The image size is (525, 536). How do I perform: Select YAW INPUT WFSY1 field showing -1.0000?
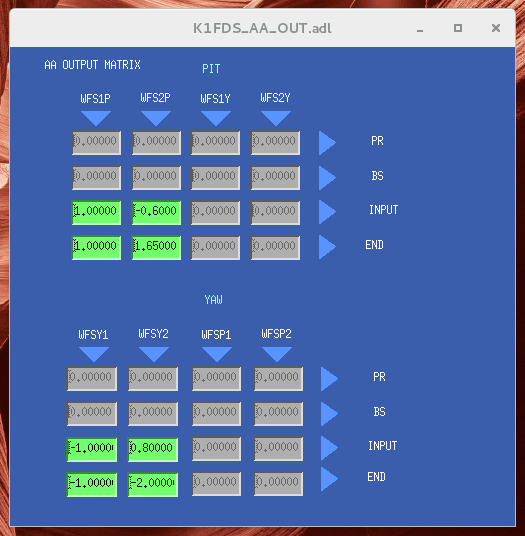tap(92, 450)
